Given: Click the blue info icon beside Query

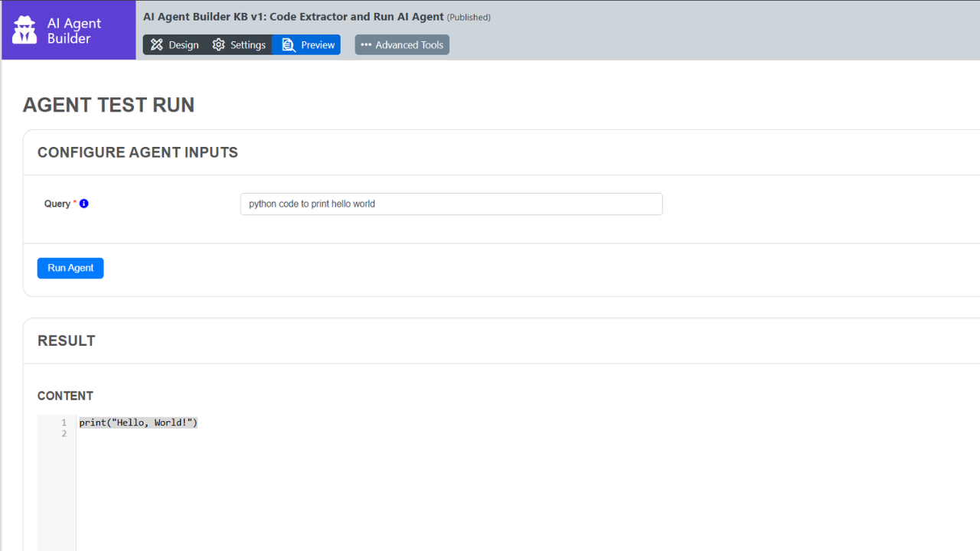Looking at the screenshot, I should [x=84, y=204].
